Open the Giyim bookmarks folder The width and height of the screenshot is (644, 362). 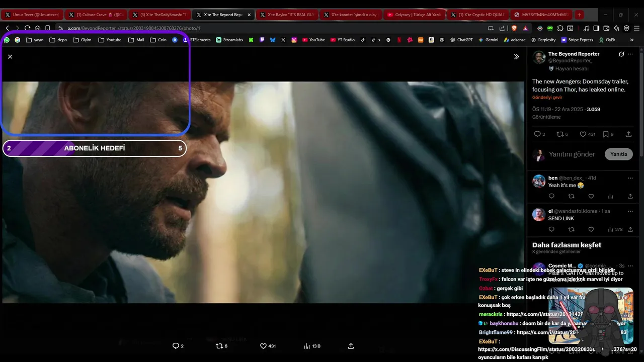point(83,40)
